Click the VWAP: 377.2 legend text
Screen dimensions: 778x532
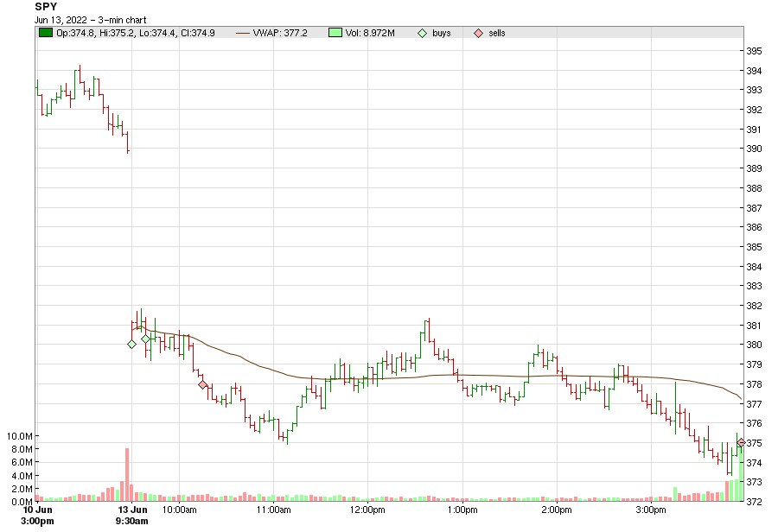point(280,33)
